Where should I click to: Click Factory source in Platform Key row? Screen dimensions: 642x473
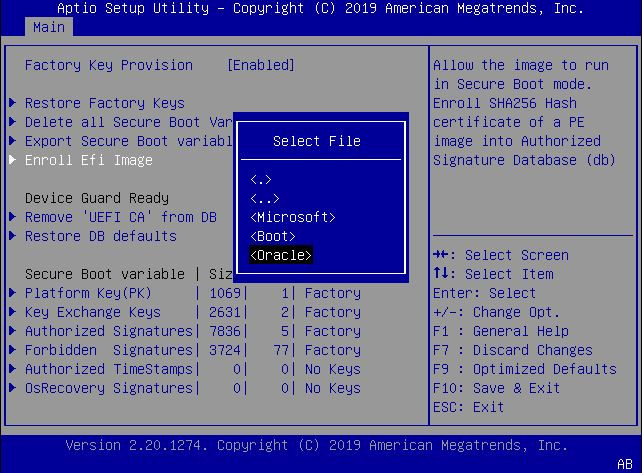333,293
